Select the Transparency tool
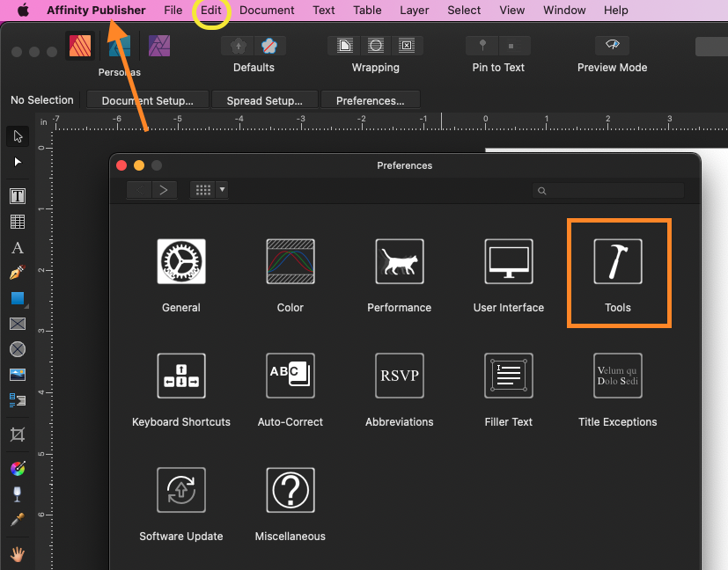Viewport: 728px width, 570px height. [18, 494]
